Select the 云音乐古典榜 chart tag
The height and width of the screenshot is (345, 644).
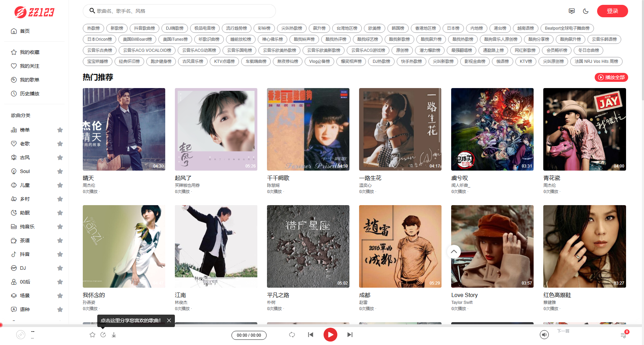[100, 50]
